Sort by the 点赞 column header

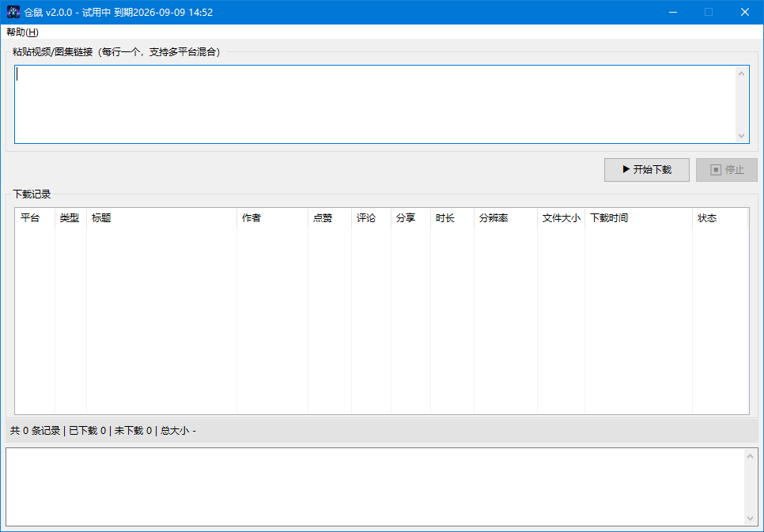tap(330, 218)
